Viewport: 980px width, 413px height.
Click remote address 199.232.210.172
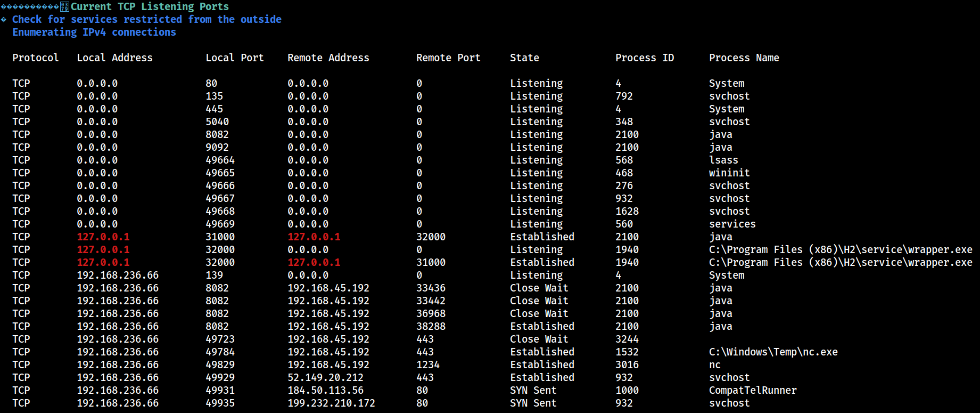[x=332, y=403]
